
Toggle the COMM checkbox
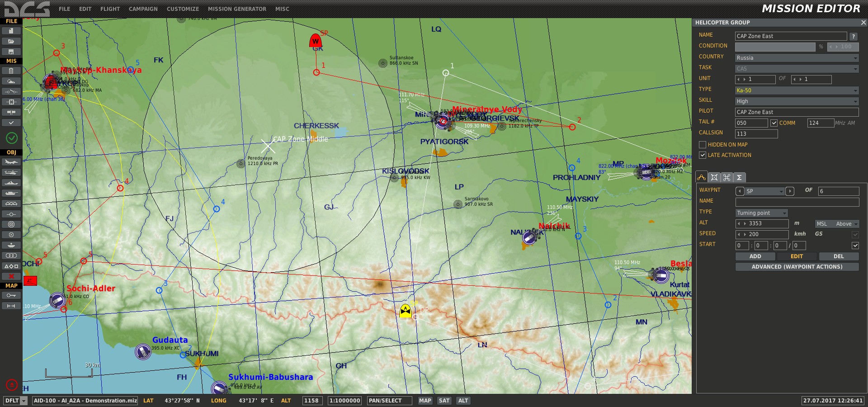point(774,123)
